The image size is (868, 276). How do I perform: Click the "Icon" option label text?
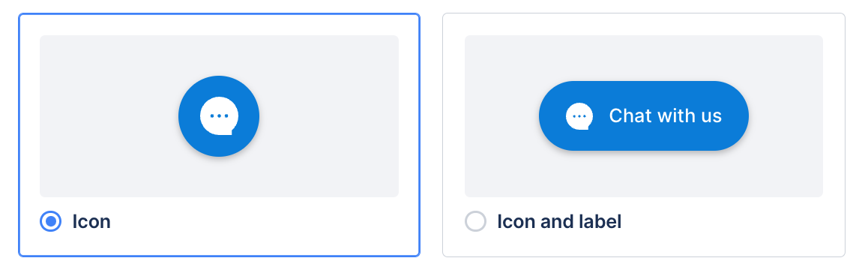pos(91,222)
